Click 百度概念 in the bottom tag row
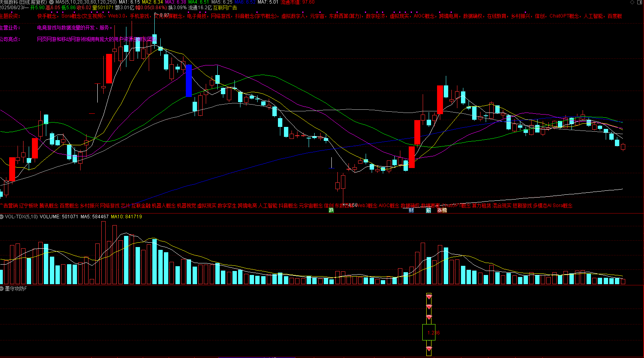This screenshot has width=644, height=358. click(69, 206)
